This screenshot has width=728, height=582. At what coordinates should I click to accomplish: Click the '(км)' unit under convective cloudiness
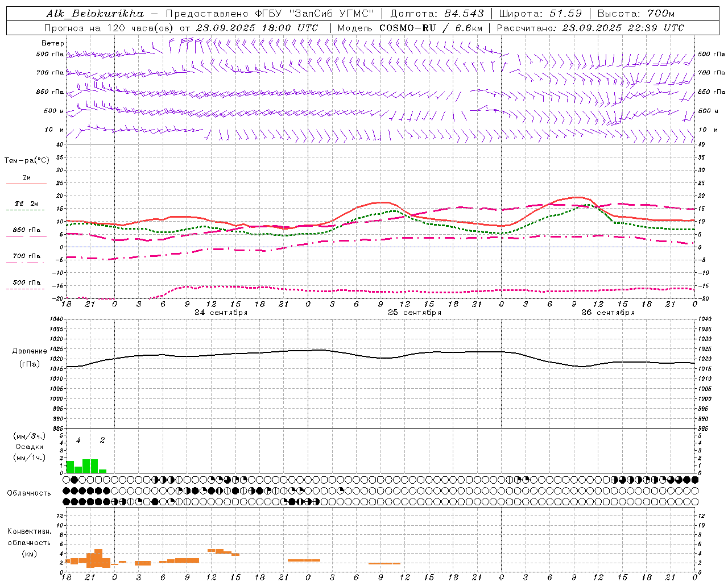click(x=29, y=554)
